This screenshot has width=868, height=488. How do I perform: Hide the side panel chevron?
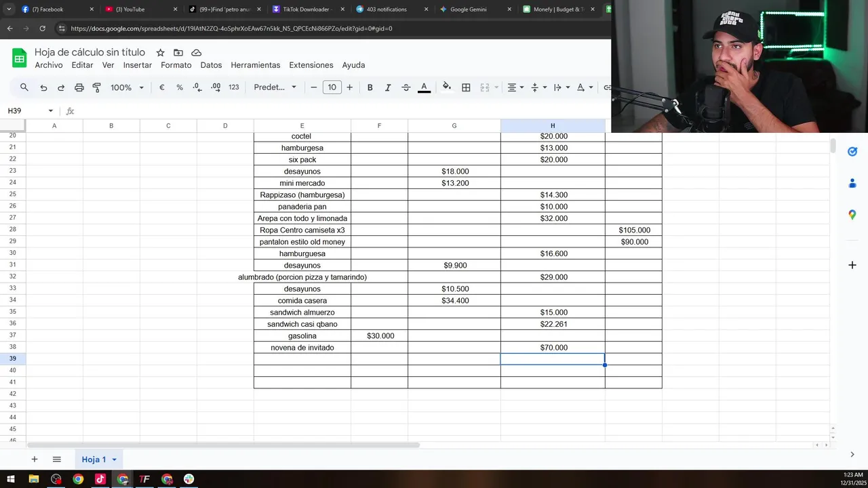(x=852, y=455)
